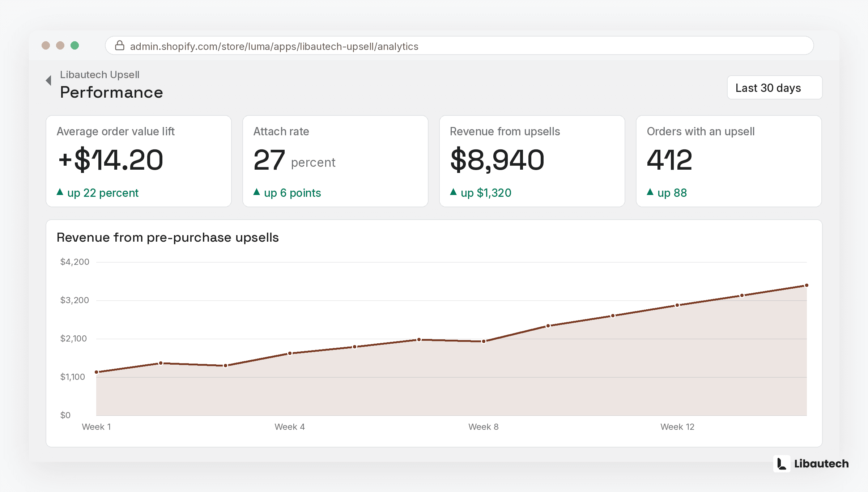868x492 pixels.
Task: Click the green maximize window dot
Action: coord(75,46)
